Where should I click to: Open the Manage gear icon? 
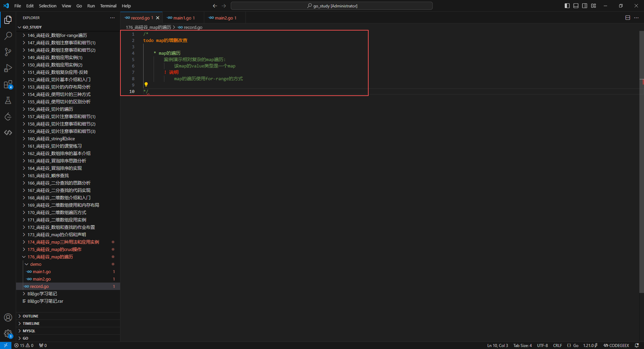pos(8,334)
